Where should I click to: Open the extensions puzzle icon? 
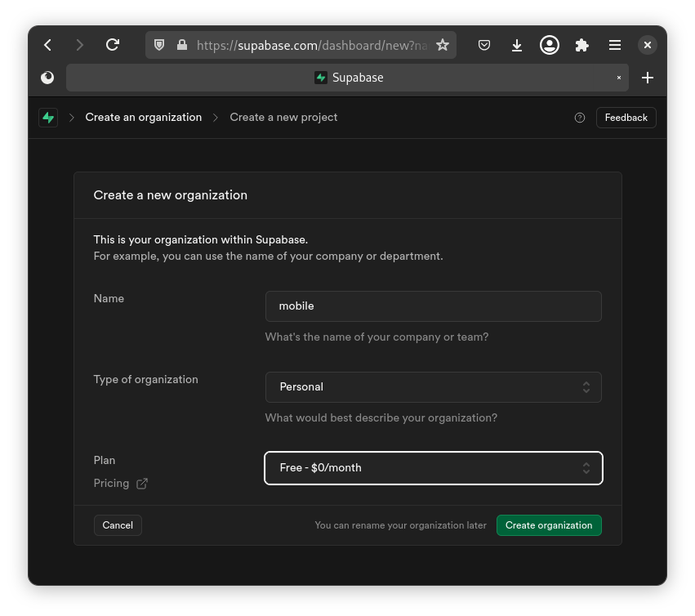[582, 45]
